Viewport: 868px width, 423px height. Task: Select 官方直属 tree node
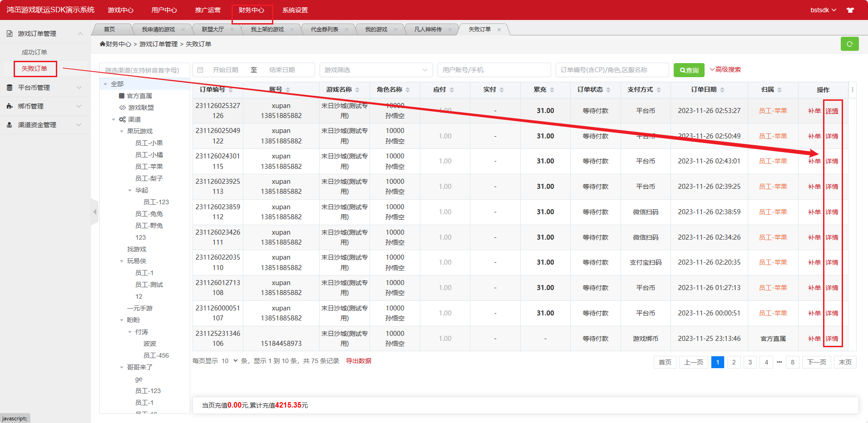pos(139,96)
